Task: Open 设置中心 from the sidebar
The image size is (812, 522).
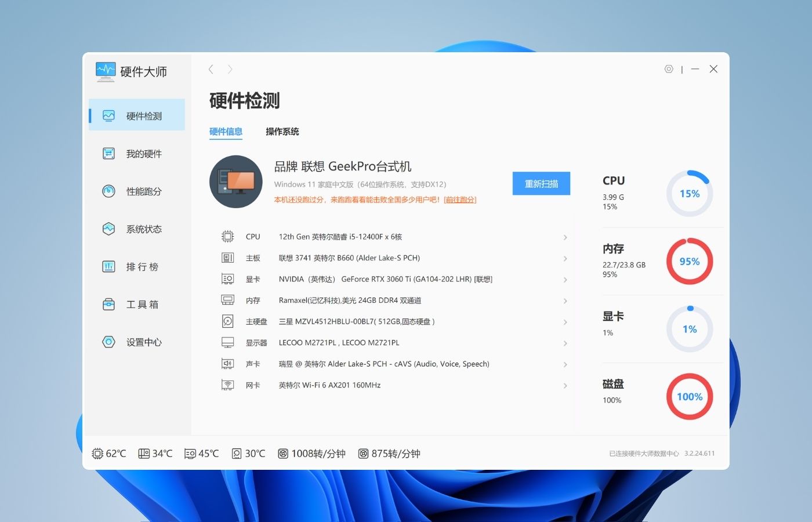Action: pos(137,342)
